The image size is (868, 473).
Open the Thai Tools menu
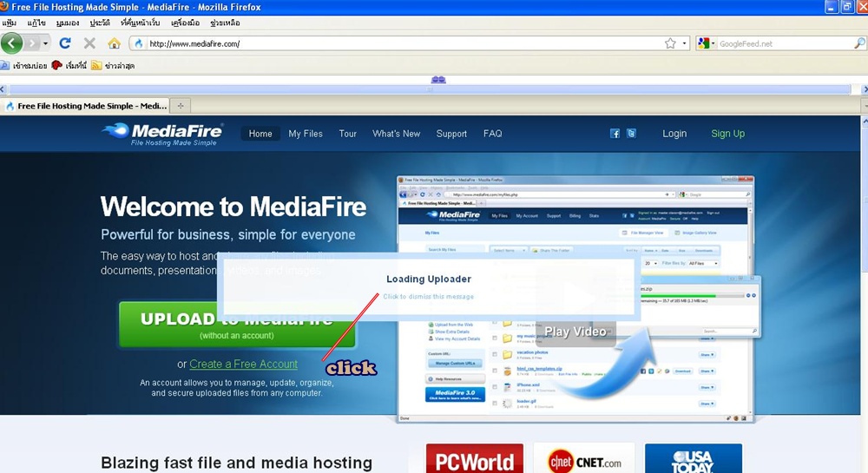tap(186, 23)
